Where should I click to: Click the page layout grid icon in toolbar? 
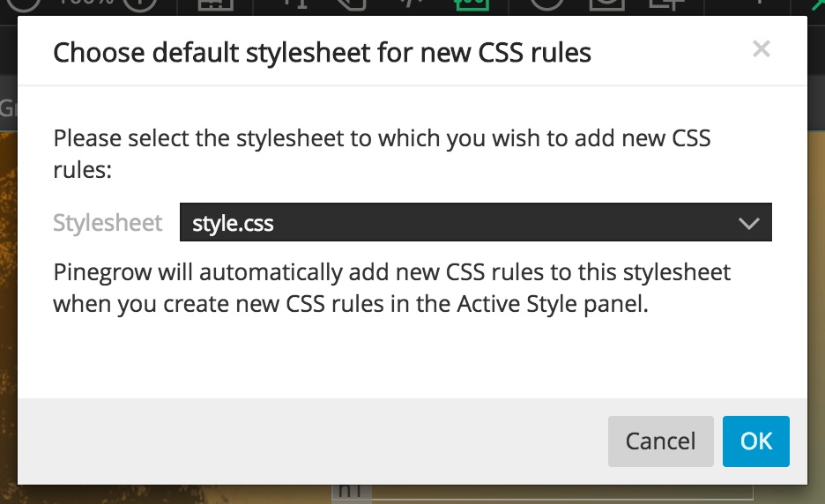point(216,4)
